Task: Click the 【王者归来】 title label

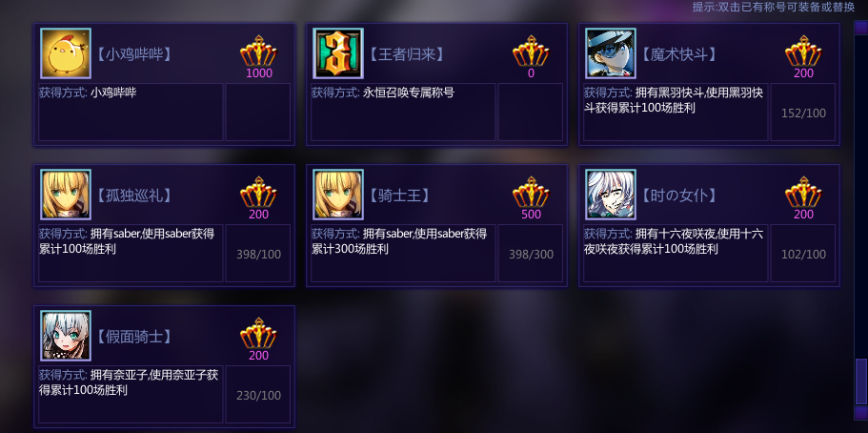Action: pyautogui.click(x=406, y=53)
